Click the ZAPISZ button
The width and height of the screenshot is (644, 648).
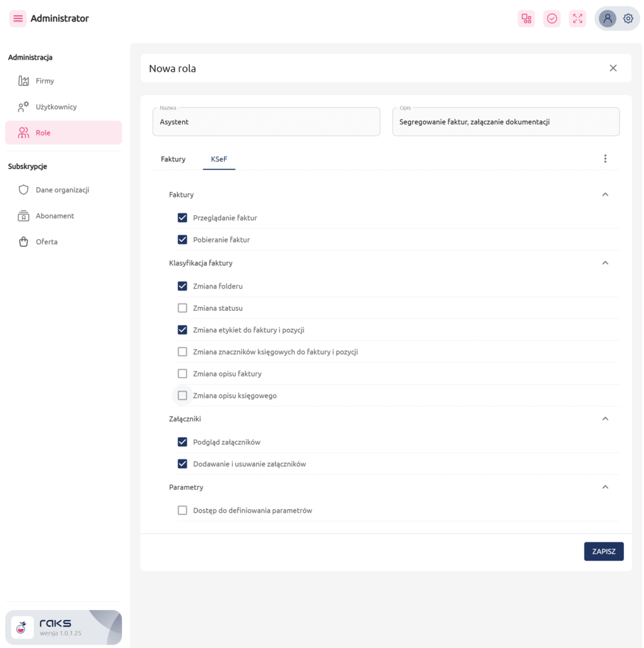pos(604,551)
